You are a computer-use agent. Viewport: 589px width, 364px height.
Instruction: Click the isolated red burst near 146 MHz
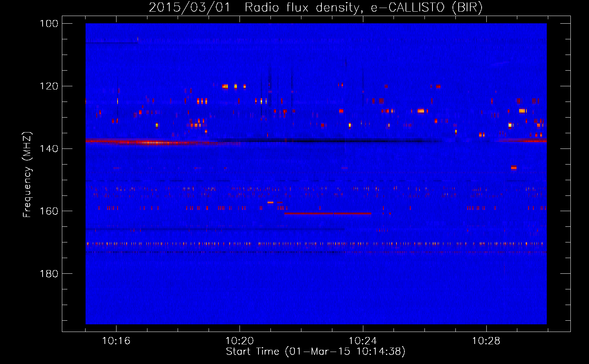(x=514, y=167)
